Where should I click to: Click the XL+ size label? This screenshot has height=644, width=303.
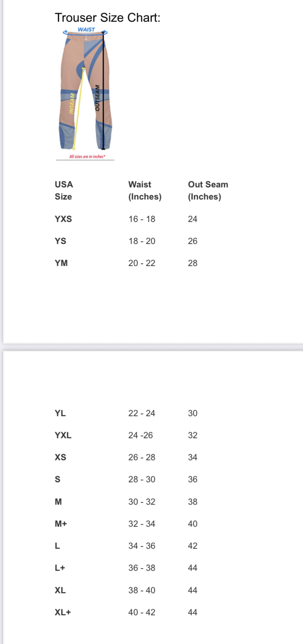(63, 612)
